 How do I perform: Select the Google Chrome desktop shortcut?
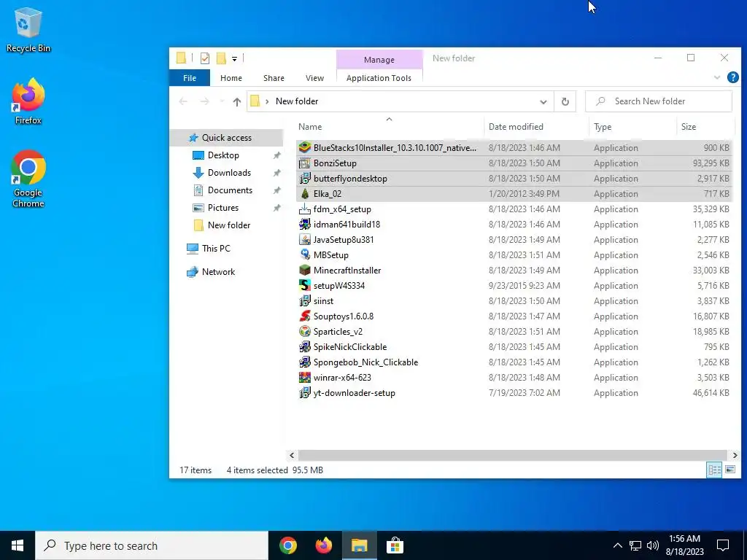tap(28, 179)
